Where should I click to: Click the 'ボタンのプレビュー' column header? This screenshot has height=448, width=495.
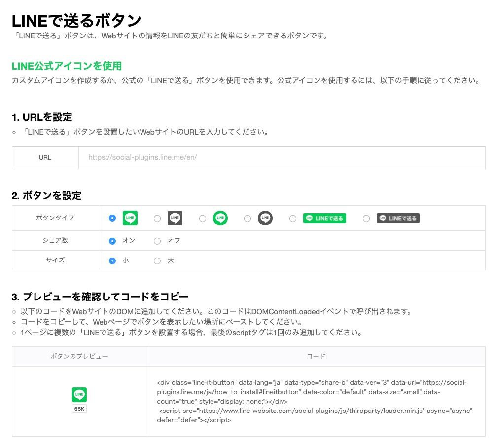tap(79, 356)
